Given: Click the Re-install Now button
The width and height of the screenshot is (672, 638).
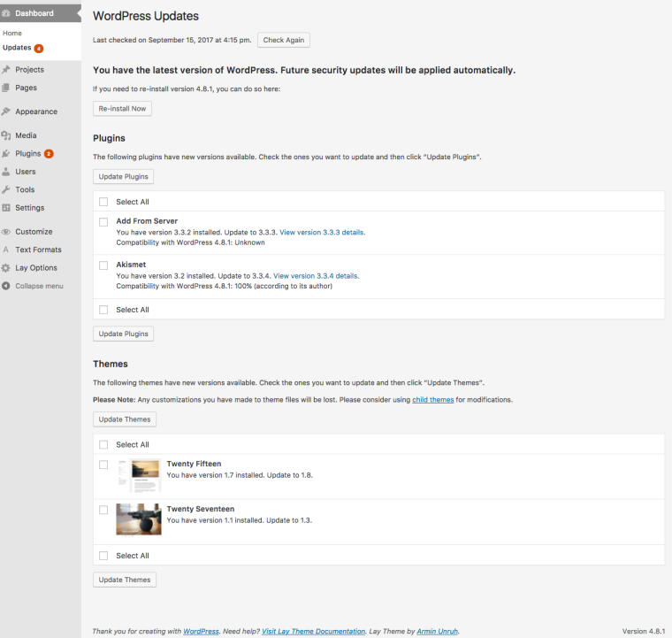Looking at the screenshot, I should coord(123,108).
